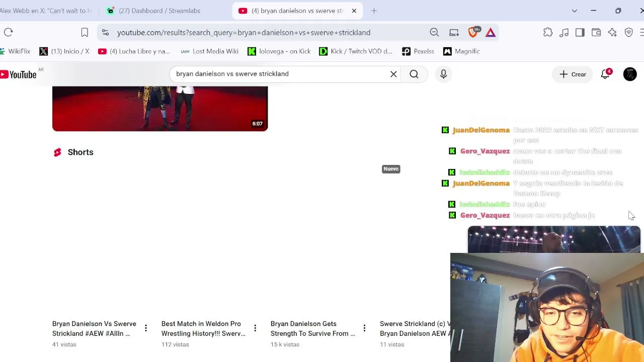Reload the page with the refresh icon

[9, 33]
